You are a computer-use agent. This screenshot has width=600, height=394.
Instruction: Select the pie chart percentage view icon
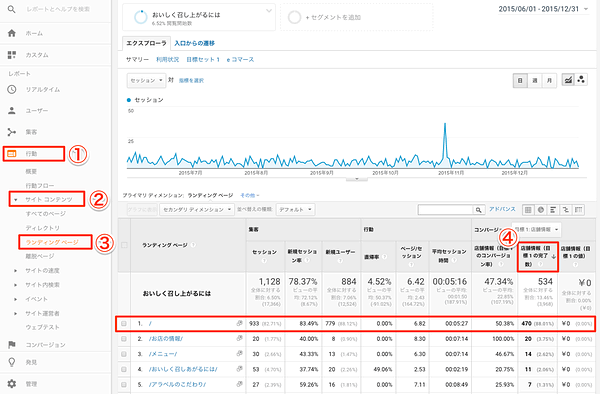pos(541,210)
